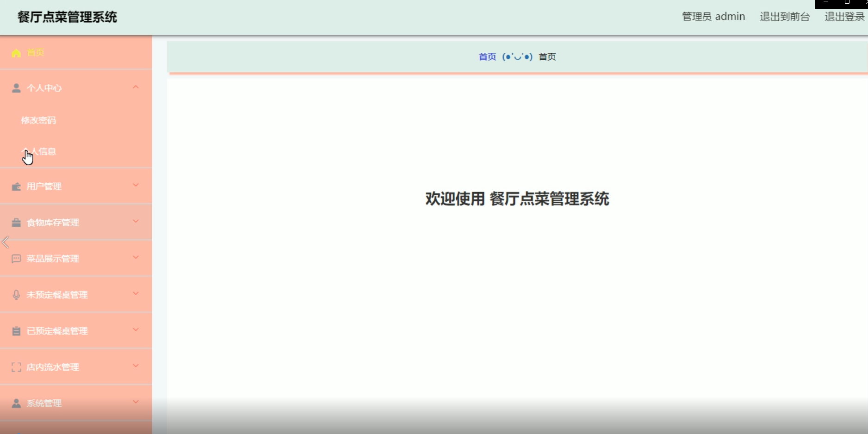Image resolution: width=868 pixels, height=434 pixels.
Task: Open the 修改密码 page
Action: [x=39, y=120]
